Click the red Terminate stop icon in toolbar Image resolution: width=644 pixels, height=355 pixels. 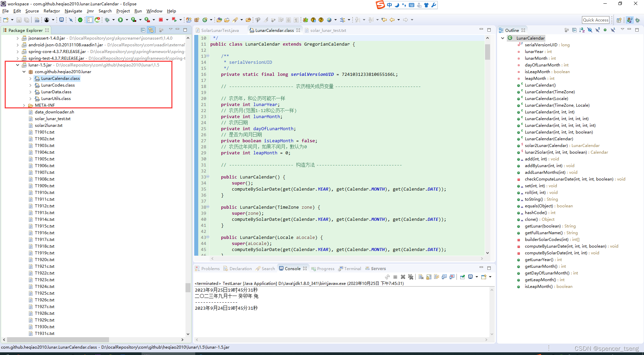tap(161, 20)
